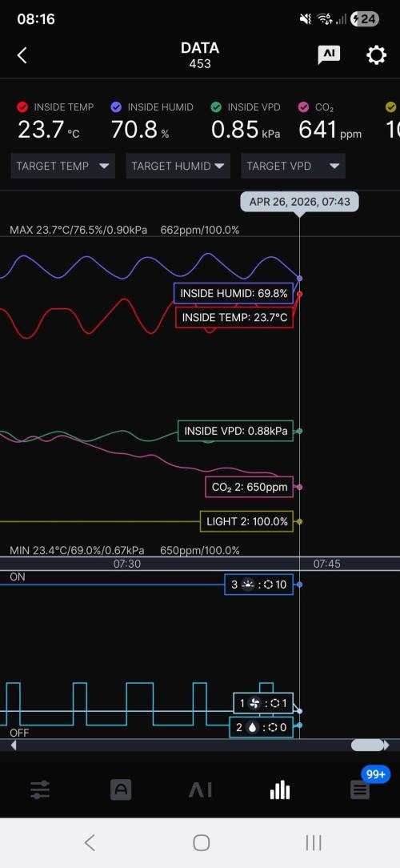The image size is (400, 868).
Task: Expand TARGET HUMID dropdown
Action: pyautogui.click(x=178, y=166)
